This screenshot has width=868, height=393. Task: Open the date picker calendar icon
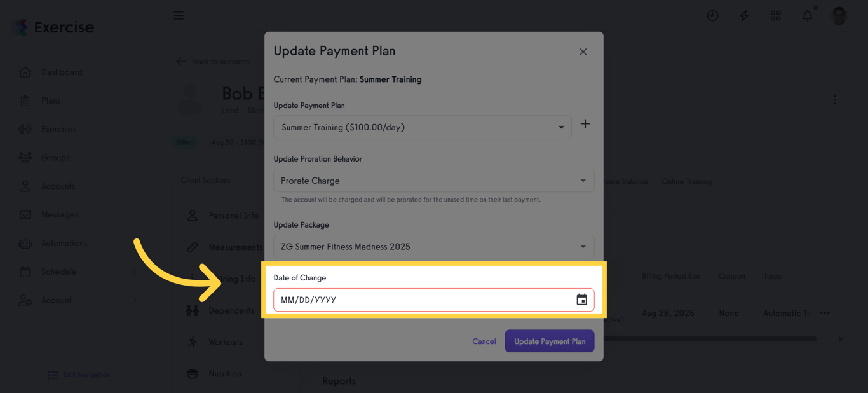pyautogui.click(x=581, y=300)
